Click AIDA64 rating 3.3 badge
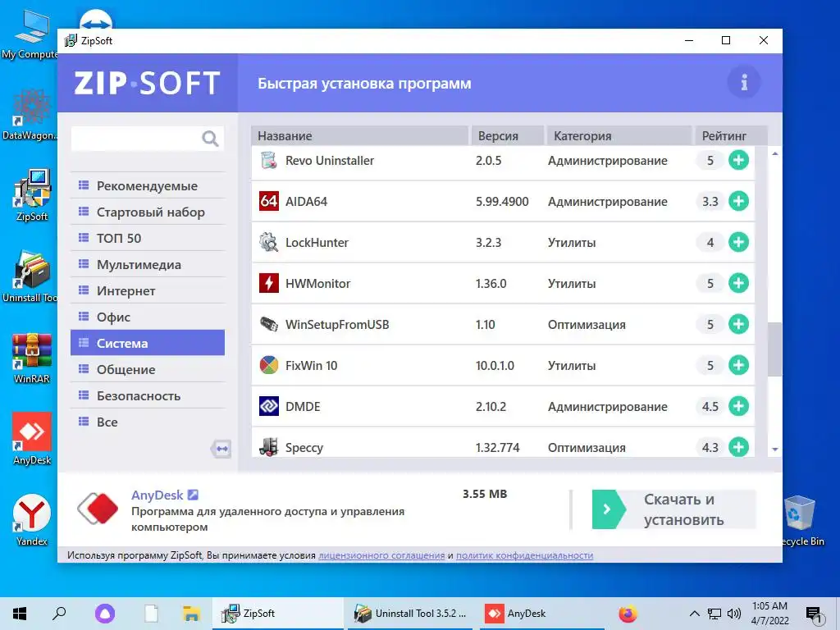 710,202
